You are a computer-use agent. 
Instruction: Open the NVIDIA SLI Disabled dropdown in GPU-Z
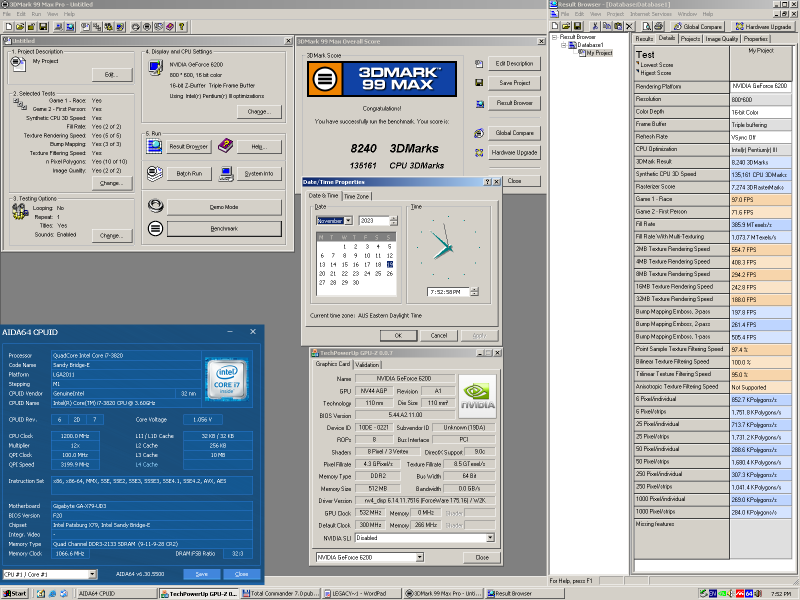pyautogui.click(x=490, y=538)
